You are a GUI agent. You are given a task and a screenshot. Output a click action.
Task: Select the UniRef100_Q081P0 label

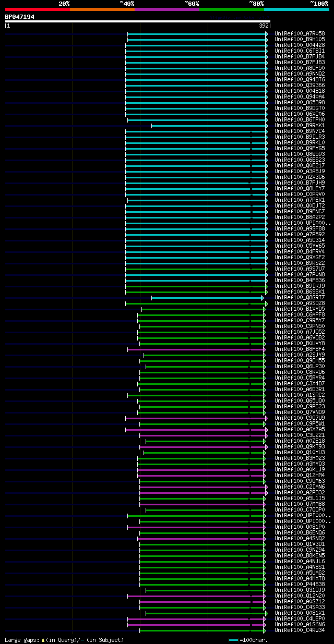coord(300,527)
